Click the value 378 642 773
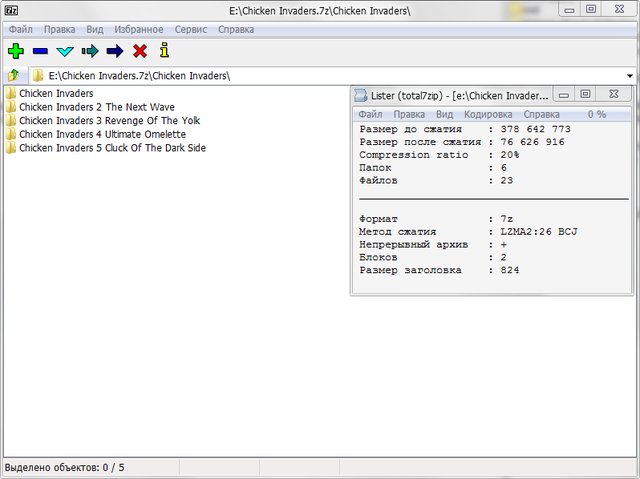 536,129
